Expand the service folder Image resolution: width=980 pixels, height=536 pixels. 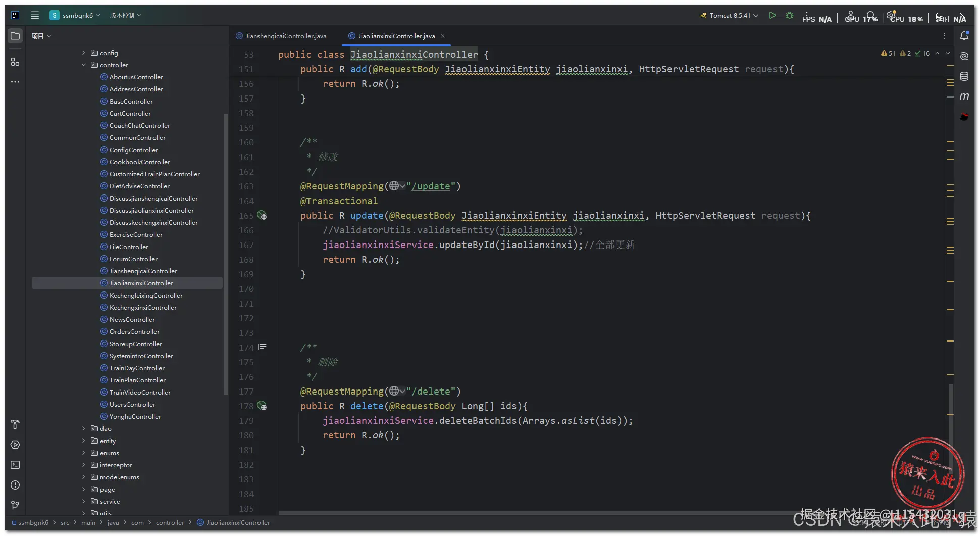coord(84,501)
